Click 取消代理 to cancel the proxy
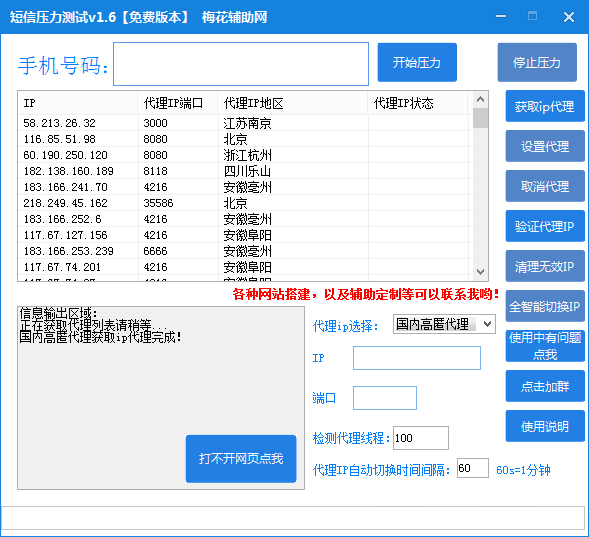This screenshot has height=537, width=589. click(x=545, y=186)
